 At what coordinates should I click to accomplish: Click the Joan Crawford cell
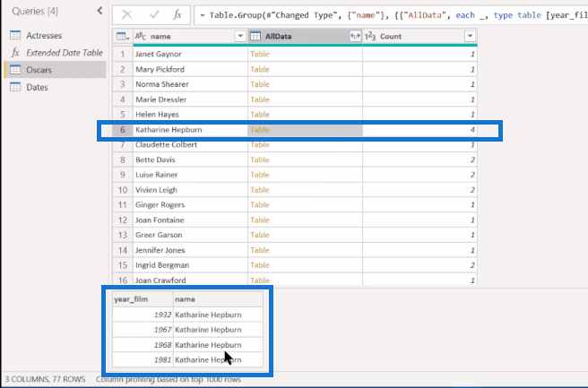point(190,280)
